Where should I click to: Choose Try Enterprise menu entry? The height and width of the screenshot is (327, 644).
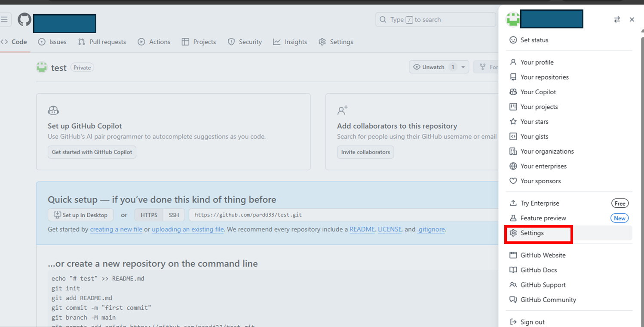569,203
